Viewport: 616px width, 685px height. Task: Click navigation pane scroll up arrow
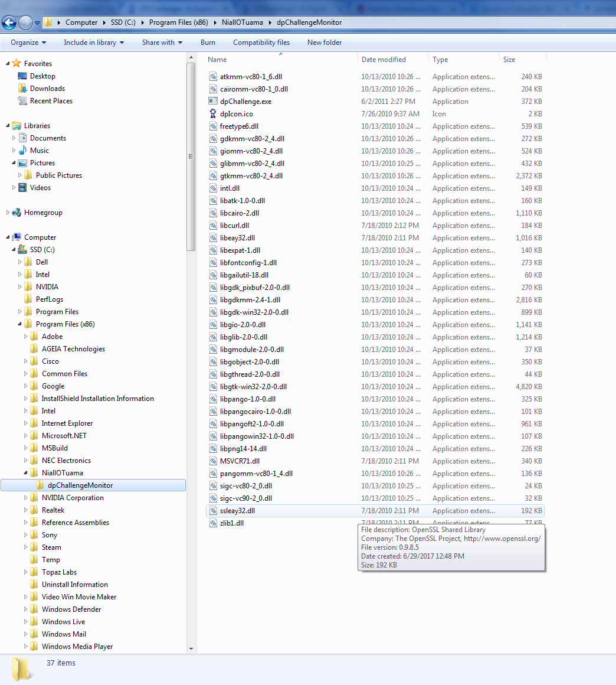[191, 58]
